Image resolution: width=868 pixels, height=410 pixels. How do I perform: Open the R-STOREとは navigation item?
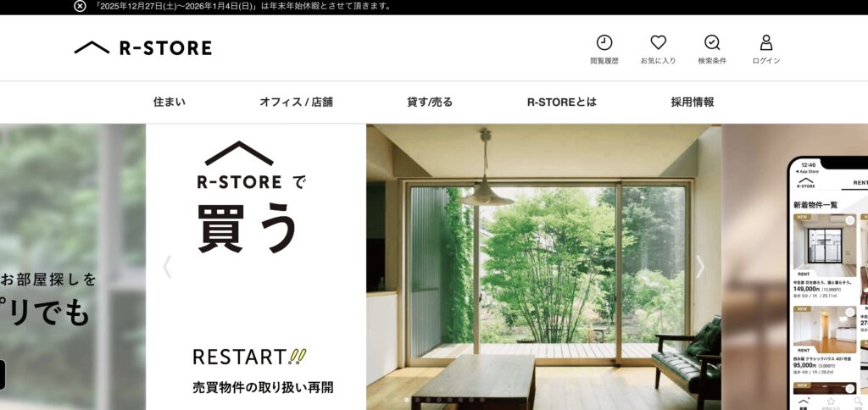point(561,102)
